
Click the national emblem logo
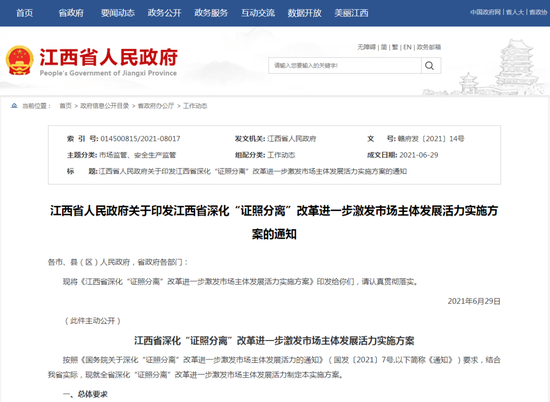click(x=20, y=60)
